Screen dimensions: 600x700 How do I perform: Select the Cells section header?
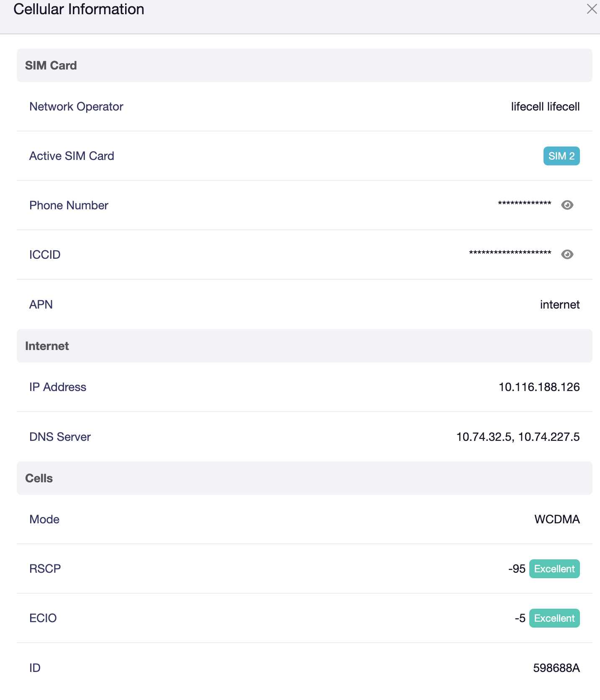39,479
